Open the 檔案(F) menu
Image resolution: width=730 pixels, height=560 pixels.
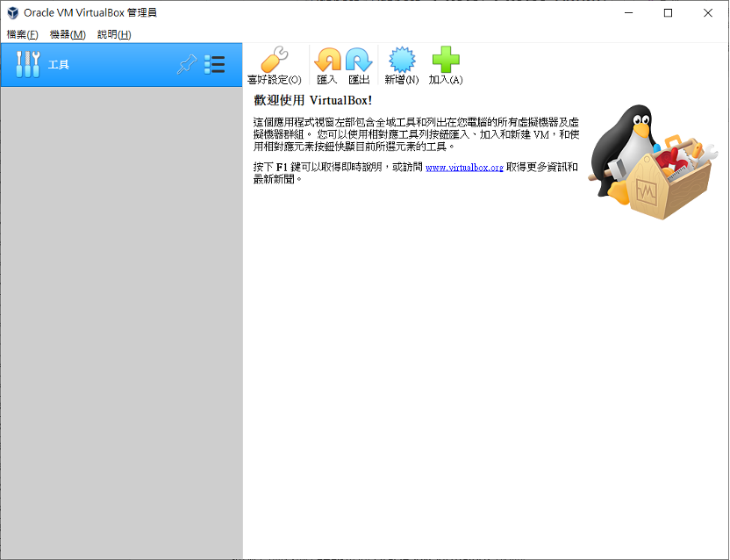point(22,34)
